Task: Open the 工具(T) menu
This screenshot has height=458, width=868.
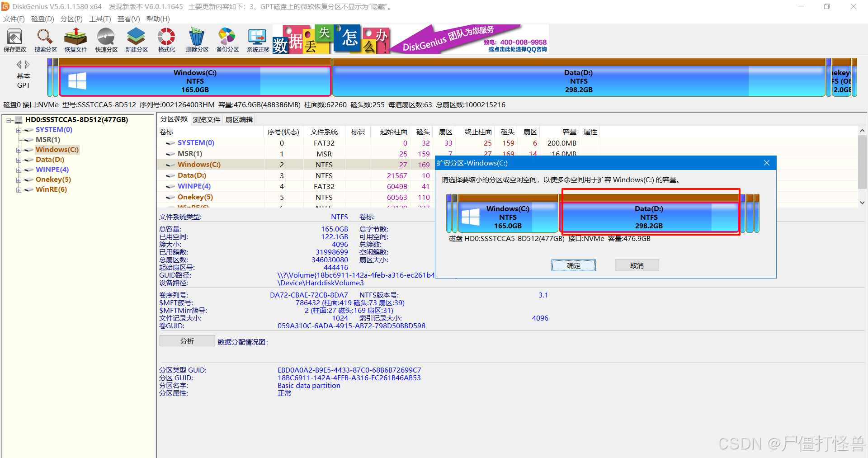Action: click(x=100, y=19)
